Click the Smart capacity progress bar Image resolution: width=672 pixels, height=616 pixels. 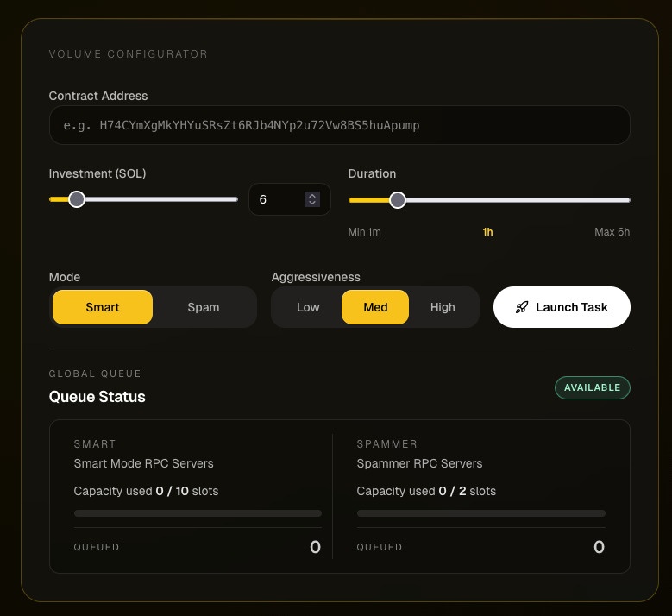point(198,513)
